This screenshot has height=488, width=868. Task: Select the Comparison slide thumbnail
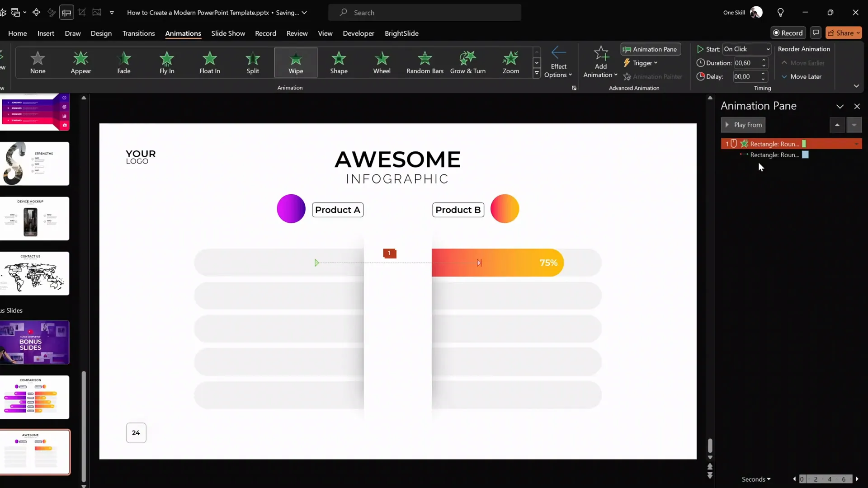[x=35, y=397]
